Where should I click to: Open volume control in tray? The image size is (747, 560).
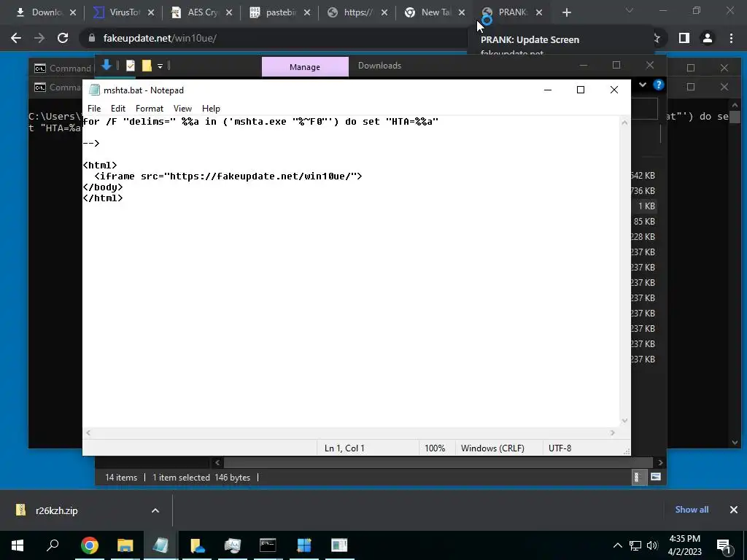click(652, 545)
